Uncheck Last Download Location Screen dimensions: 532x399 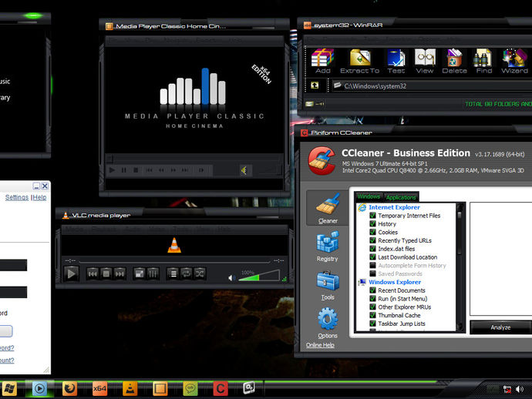point(372,257)
